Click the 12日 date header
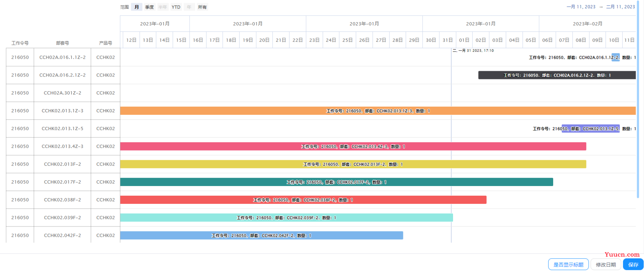This screenshot has width=644, height=274. point(131,40)
